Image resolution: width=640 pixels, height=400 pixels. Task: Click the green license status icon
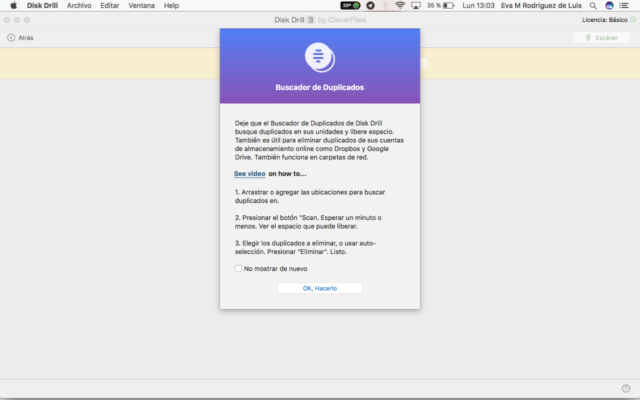coord(633,20)
